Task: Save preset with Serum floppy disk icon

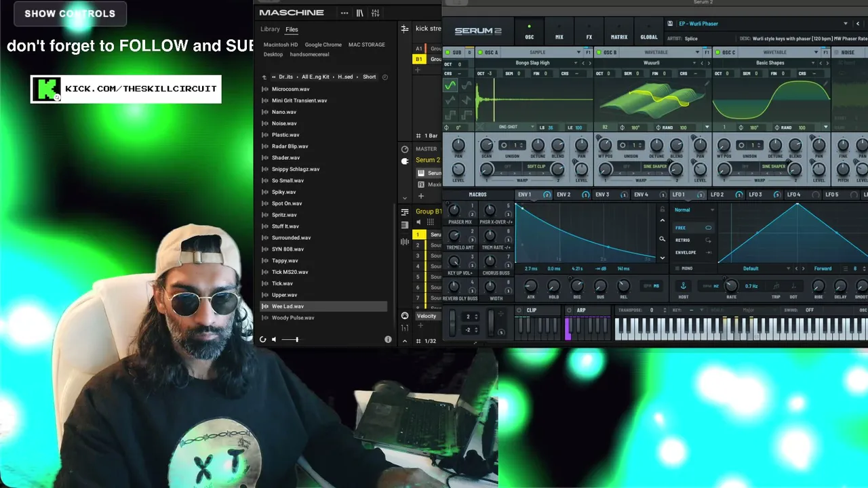Action: pos(671,24)
